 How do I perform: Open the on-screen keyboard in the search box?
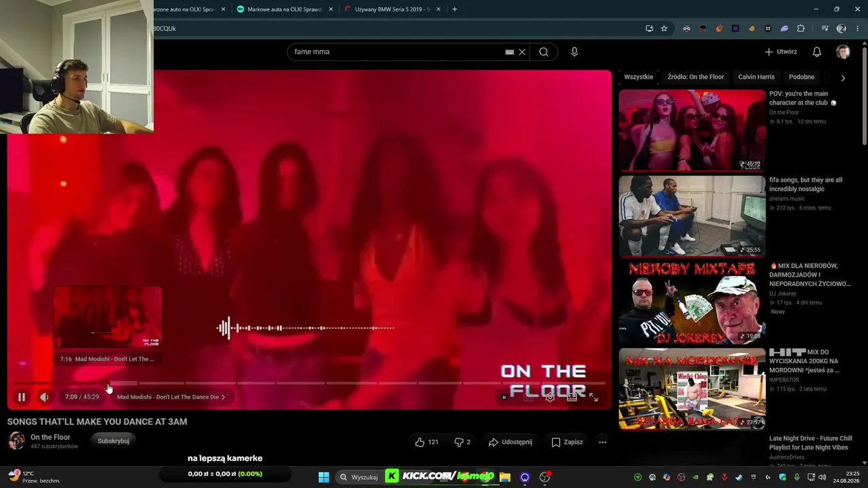509,52
